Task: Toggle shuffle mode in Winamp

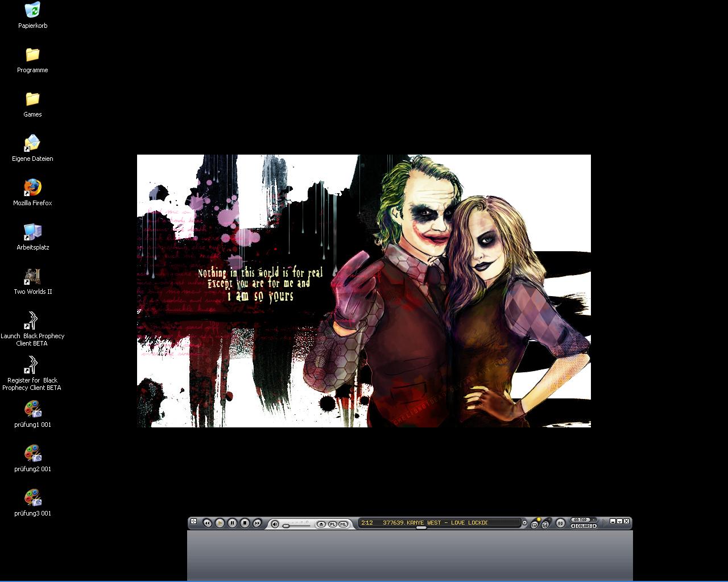Action: (545, 525)
